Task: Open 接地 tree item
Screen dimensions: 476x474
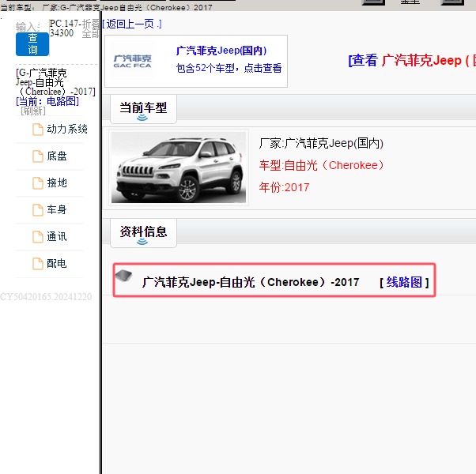Action: (x=57, y=182)
